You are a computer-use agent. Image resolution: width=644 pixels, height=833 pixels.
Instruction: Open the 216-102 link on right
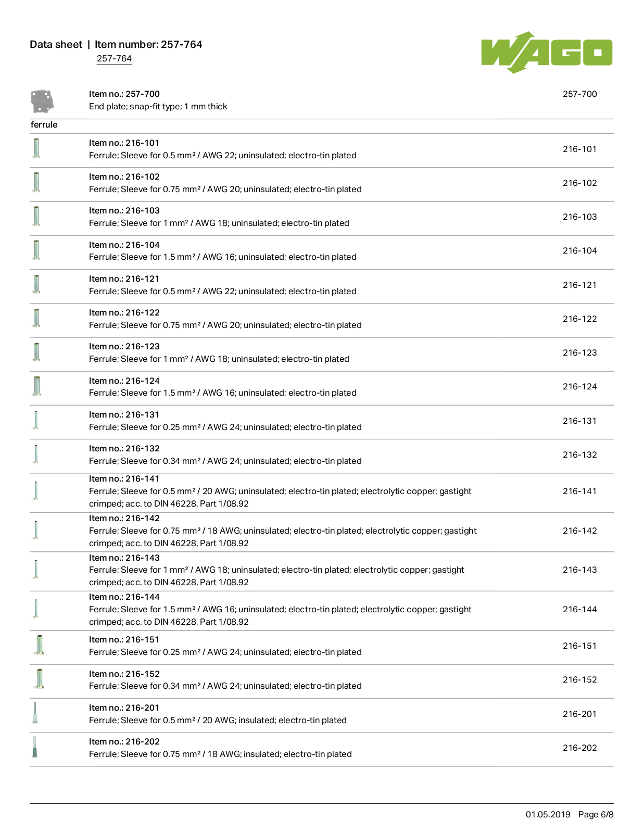(579, 183)
